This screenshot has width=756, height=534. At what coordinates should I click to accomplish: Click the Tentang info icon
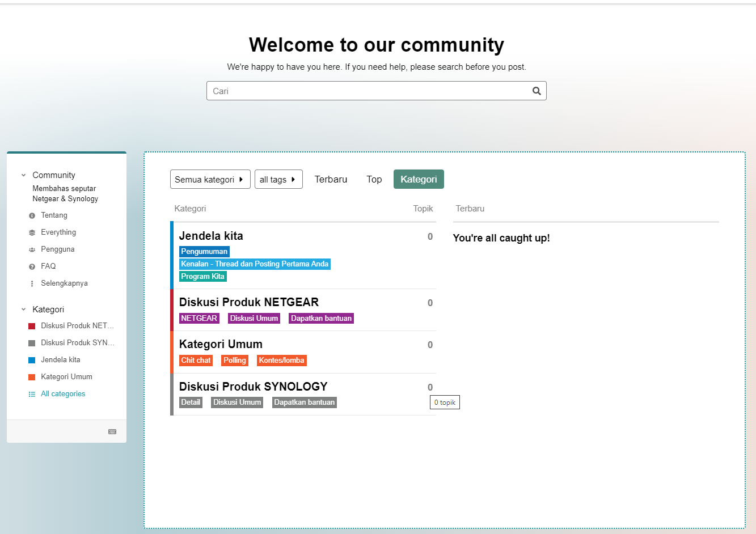click(x=32, y=215)
